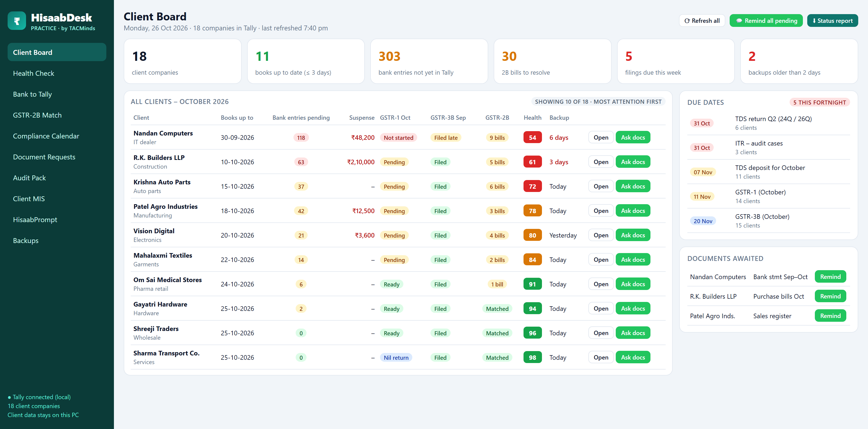Click 118 bank entries pending badge
The width and height of the screenshot is (868, 429).
301,138
